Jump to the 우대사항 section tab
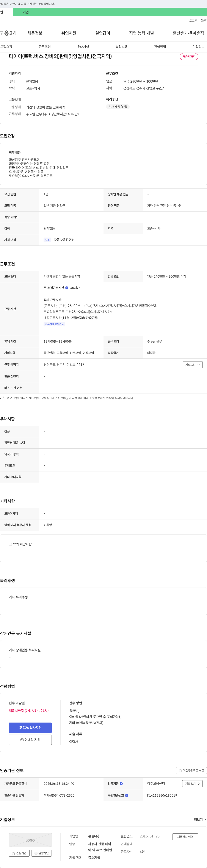Screen dimensions: 207x868 click(83, 47)
